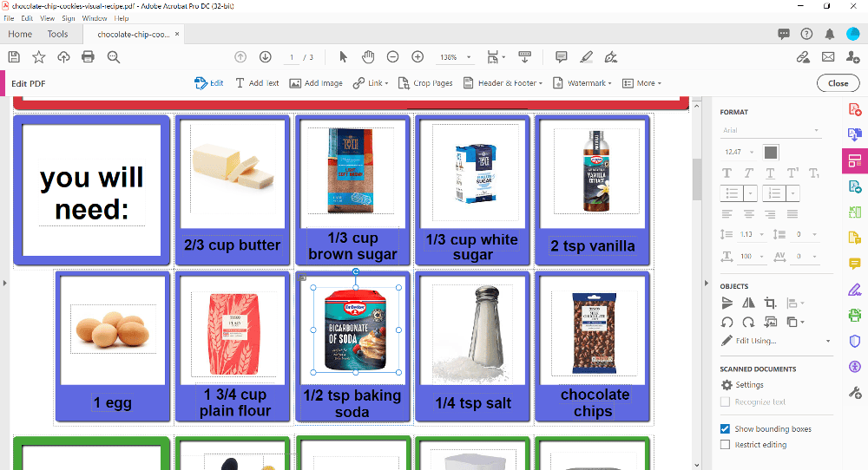This screenshot has width=868, height=470.
Task: Open the sign document pen icon
Action: click(x=611, y=57)
